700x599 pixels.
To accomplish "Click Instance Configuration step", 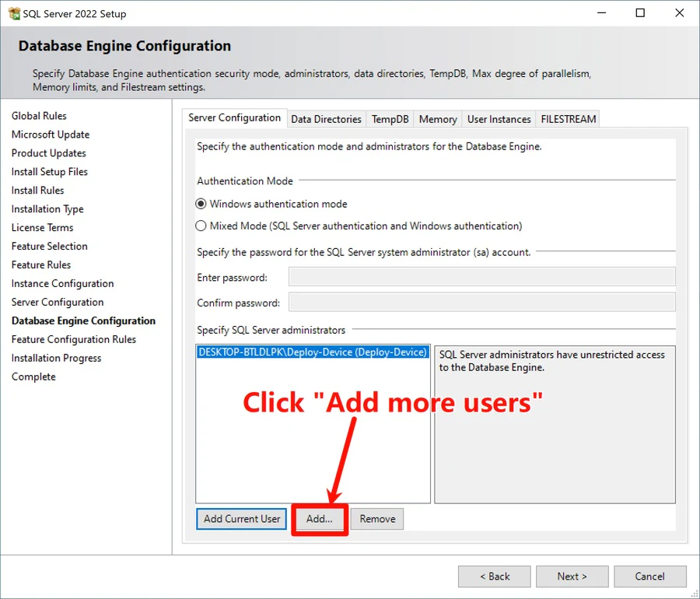I will pos(62,283).
